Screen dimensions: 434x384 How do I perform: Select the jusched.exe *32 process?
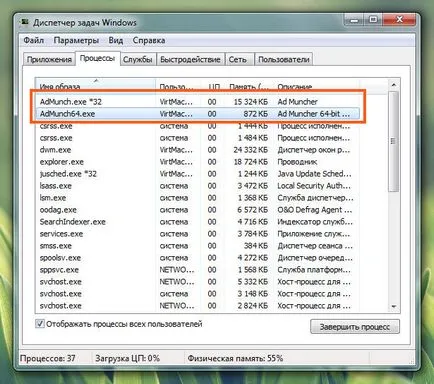[197, 174]
